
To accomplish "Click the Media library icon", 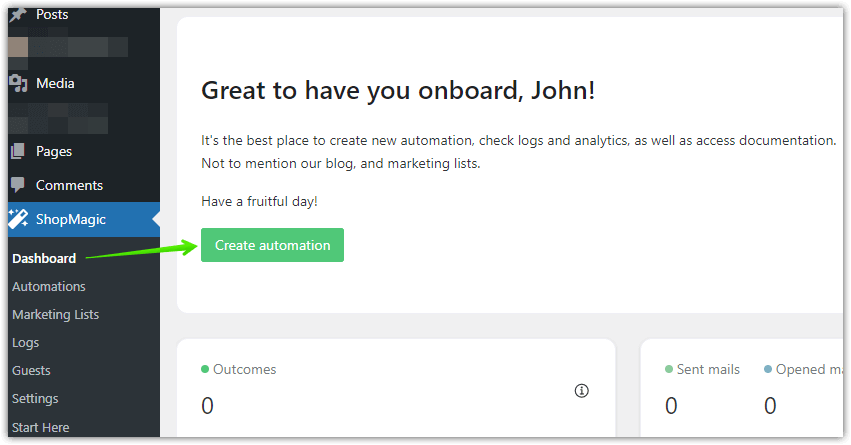I will point(18,83).
